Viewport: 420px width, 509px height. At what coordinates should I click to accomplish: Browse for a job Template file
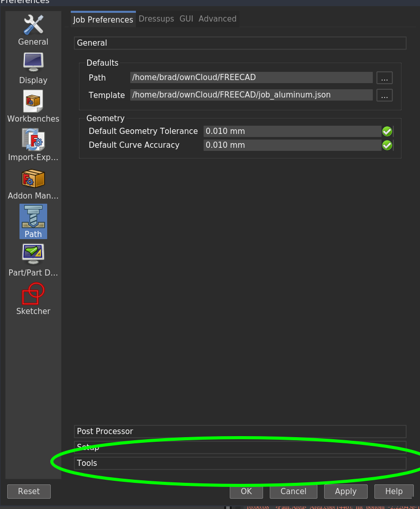[384, 95]
